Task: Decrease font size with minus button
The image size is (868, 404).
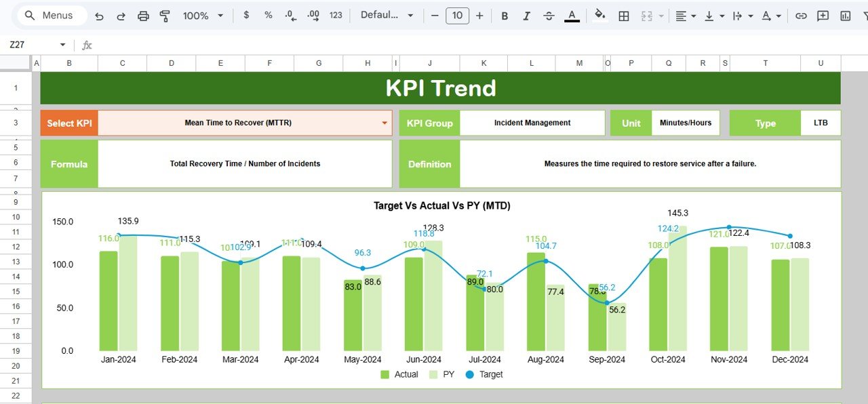Action: [435, 15]
